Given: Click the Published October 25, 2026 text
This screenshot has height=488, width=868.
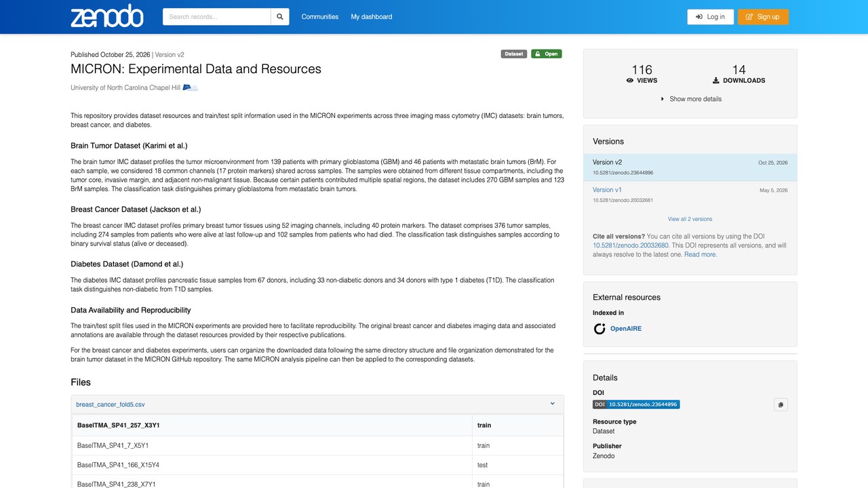Looking at the screenshot, I should point(111,54).
